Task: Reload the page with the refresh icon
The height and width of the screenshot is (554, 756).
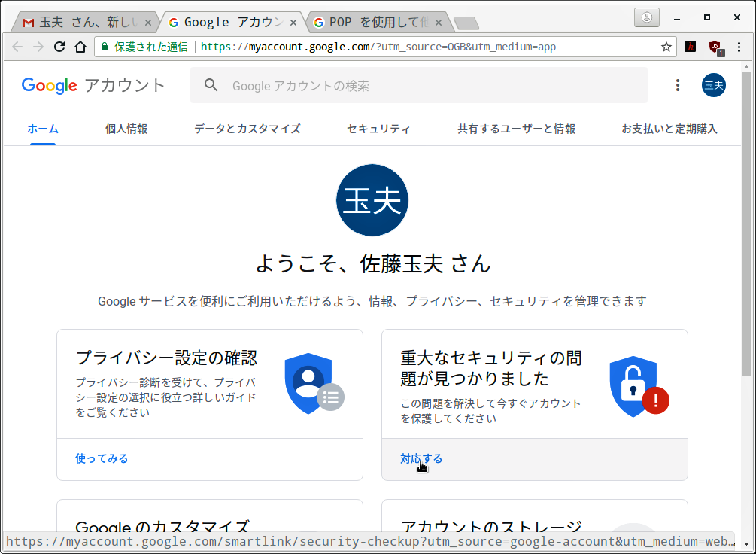Action: click(59, 47)
